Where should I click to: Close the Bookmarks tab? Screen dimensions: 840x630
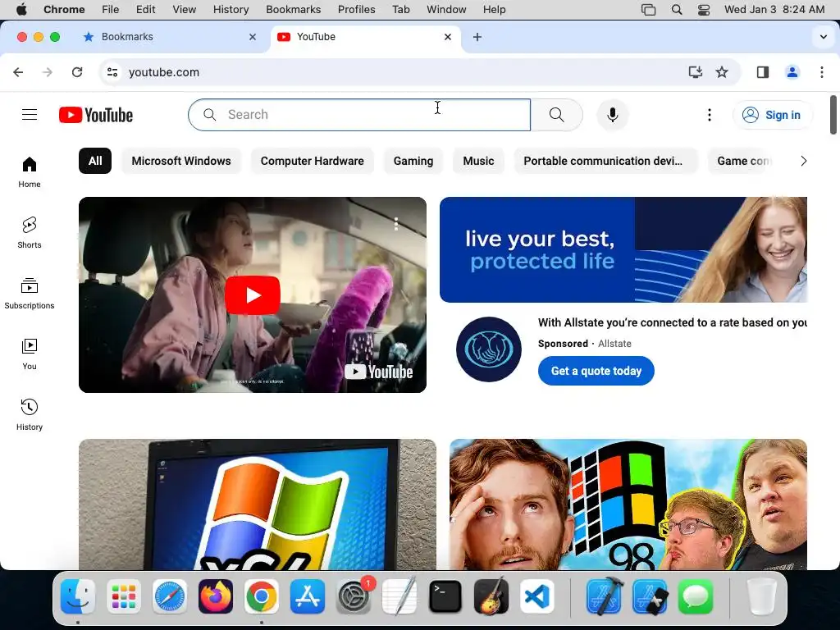(253, 37)
